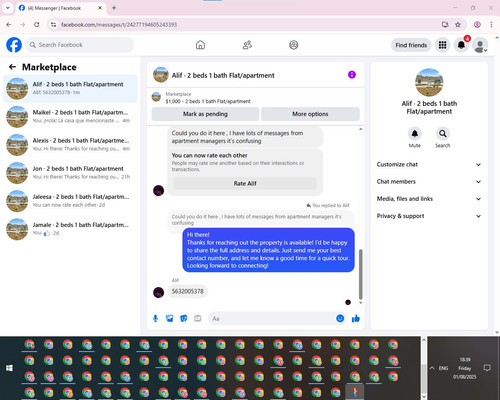Click the browser back arrow
This screenshot has height=400, width=500.
pos(9,24)
